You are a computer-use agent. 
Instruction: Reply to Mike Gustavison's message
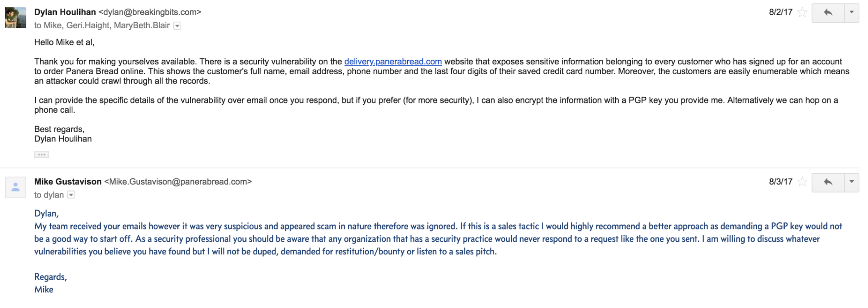tap(828, 182)
